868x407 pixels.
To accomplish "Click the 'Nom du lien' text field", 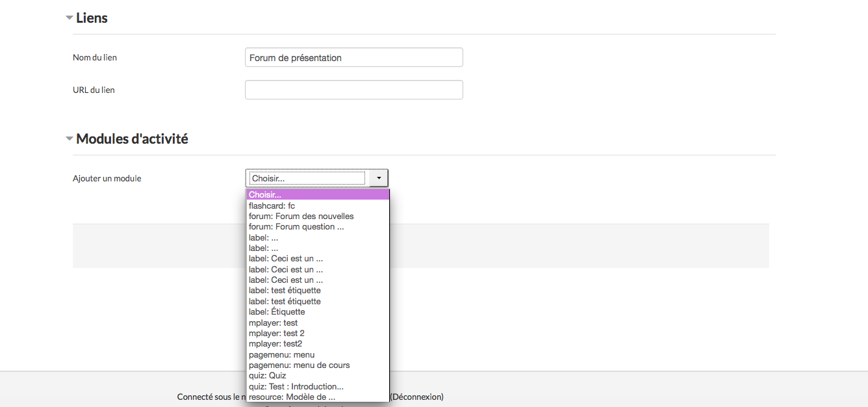I will coord(353,57).
